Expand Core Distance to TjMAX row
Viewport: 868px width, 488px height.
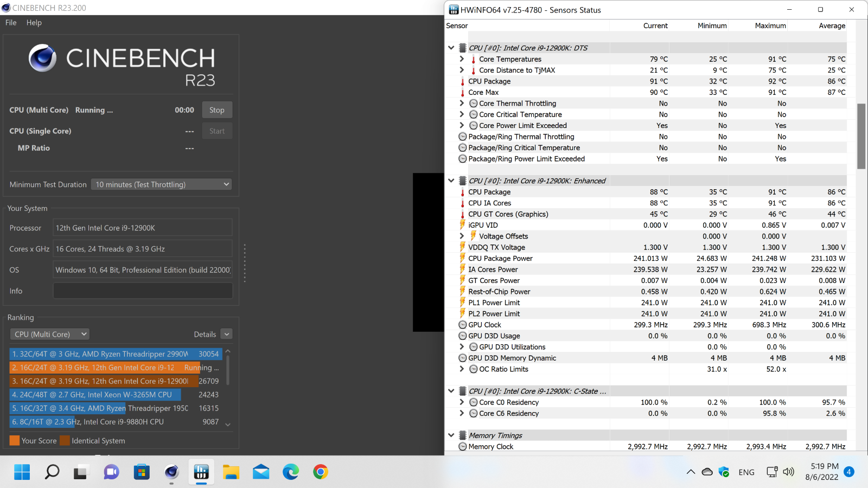pyautogui.click(x=462, y=70)
